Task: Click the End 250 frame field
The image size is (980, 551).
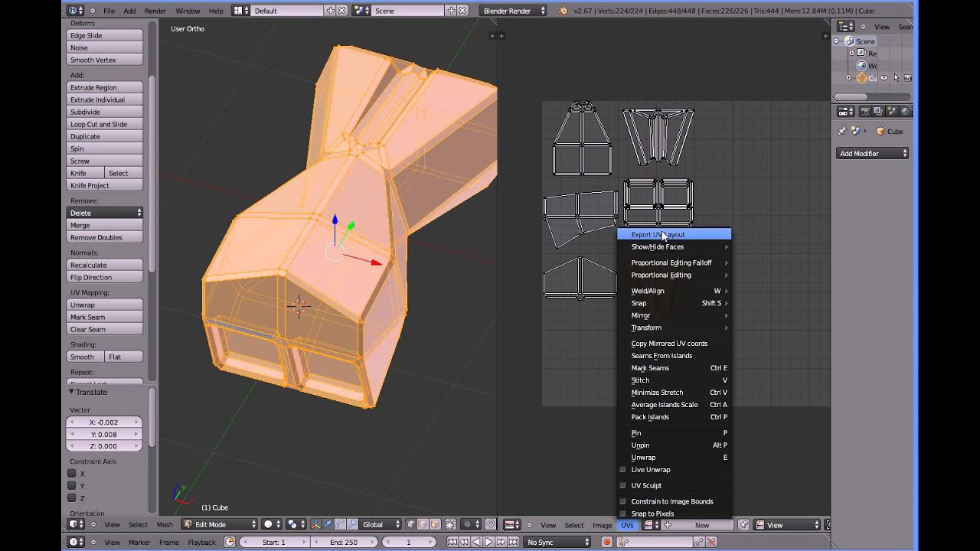Action: (345, 542)
